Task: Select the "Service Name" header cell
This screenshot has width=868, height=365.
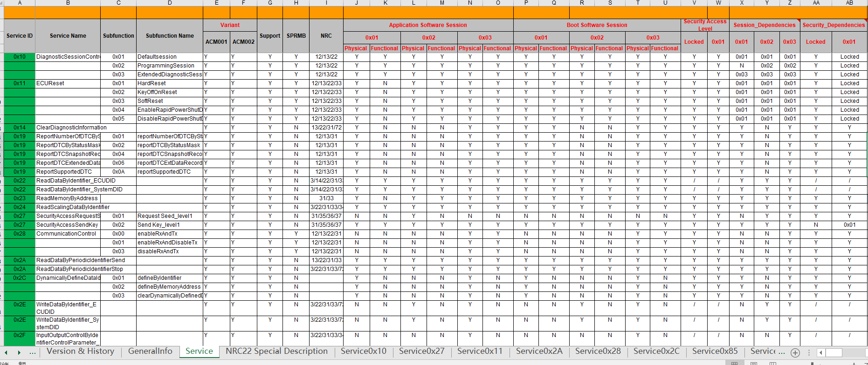Action: (68, 36)
